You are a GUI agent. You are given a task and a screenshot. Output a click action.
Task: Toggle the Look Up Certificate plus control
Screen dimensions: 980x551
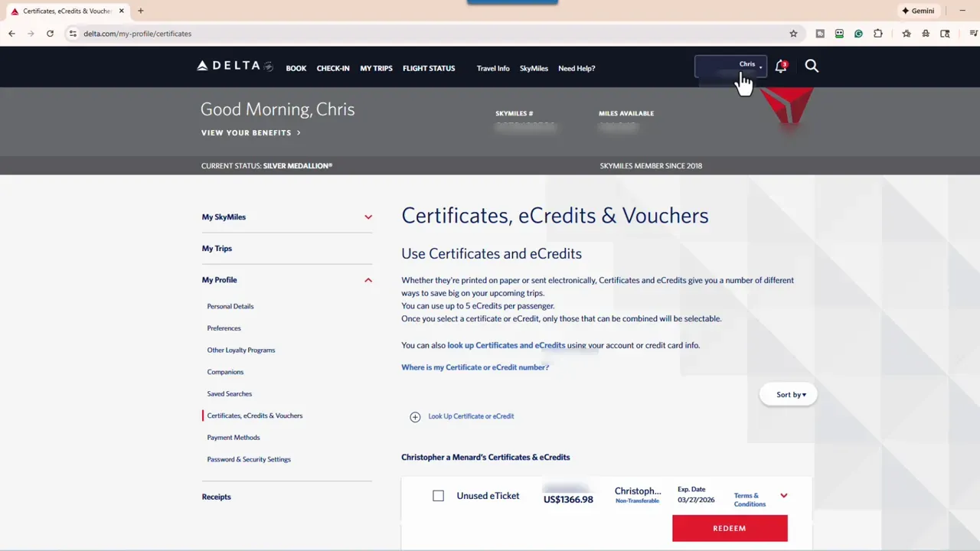pos(415,416)
